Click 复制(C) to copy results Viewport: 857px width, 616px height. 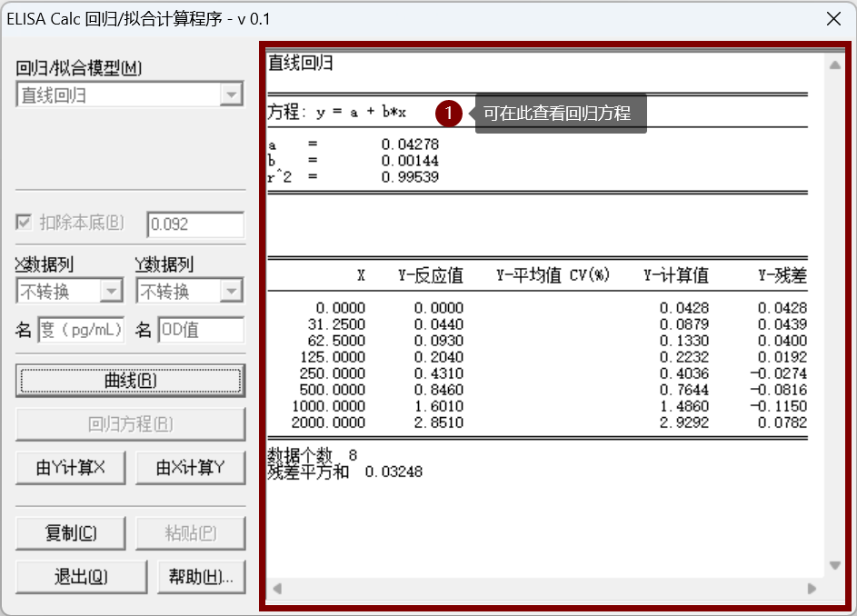(70, 533)
